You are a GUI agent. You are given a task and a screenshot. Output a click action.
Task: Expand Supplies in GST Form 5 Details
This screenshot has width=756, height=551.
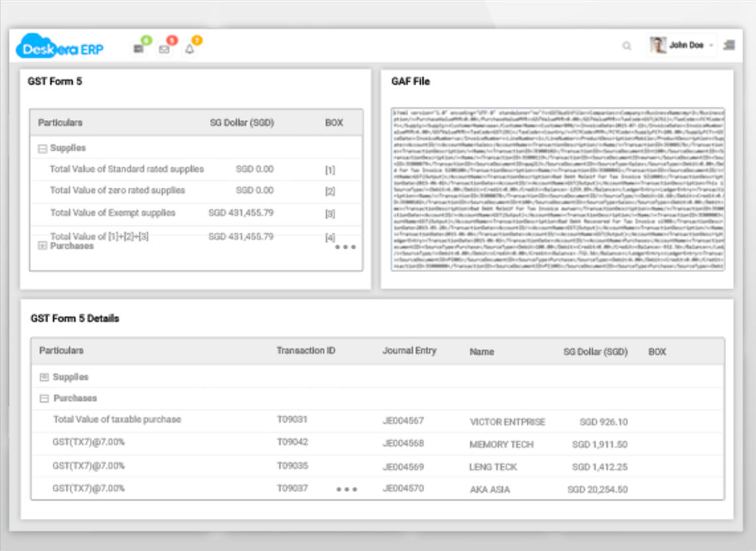point(44,377)
